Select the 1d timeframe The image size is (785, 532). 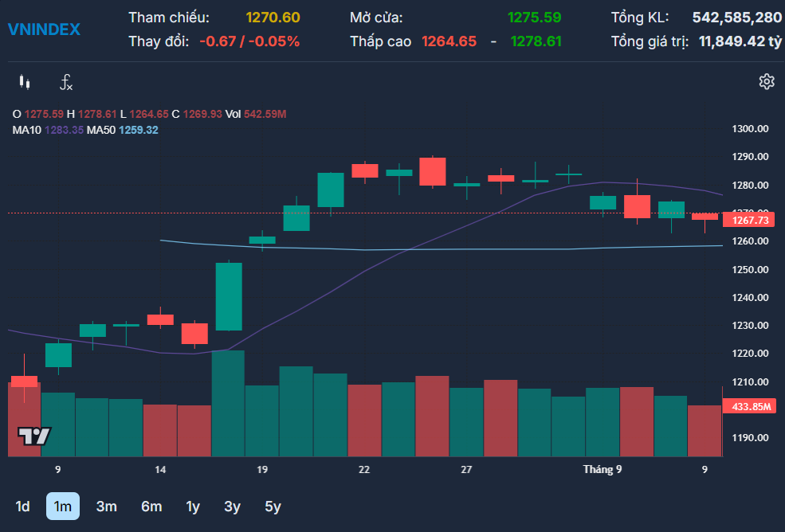(22, 507)
